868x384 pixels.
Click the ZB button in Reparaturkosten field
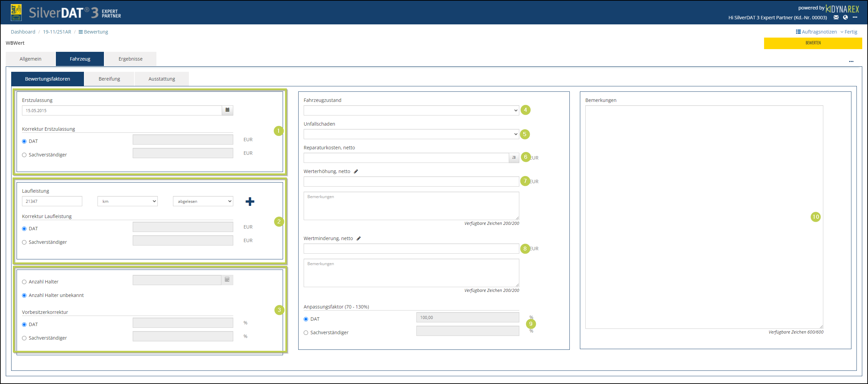pos(514,158)
